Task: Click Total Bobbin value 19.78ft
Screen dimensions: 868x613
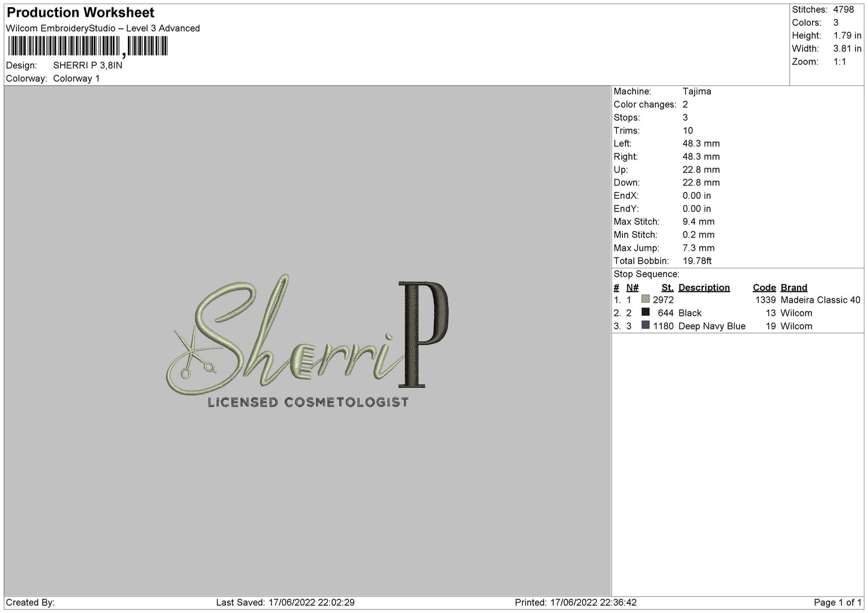Action: 697,261
